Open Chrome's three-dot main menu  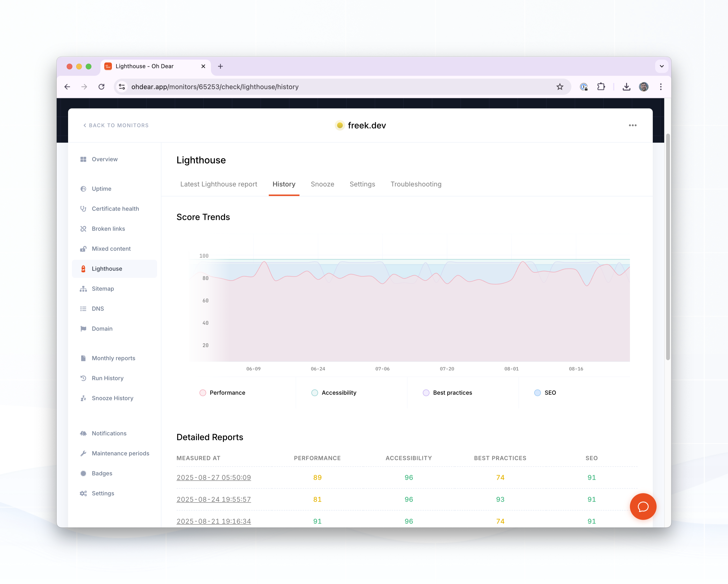(660, 87)
